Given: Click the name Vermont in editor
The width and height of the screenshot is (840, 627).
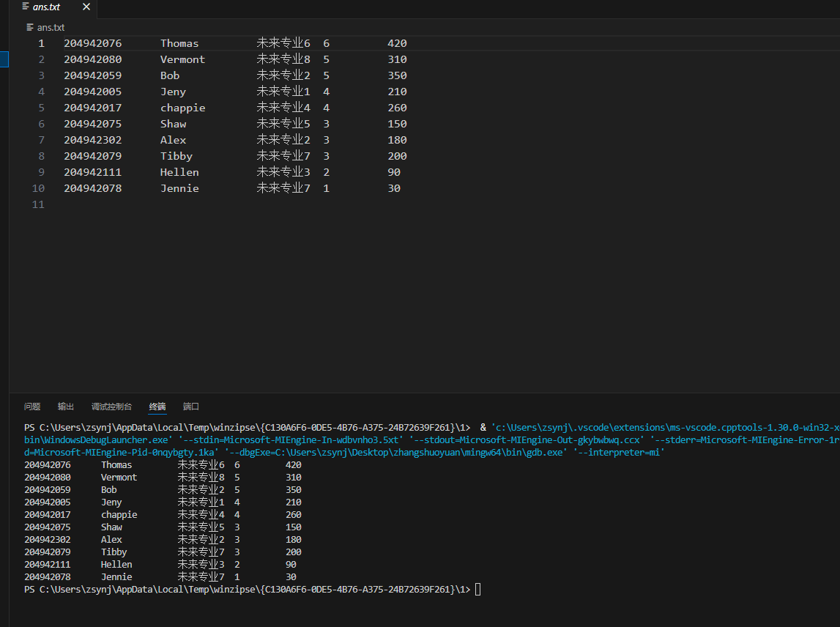Looking at the screenshot, I should click(x=182, y=59).
